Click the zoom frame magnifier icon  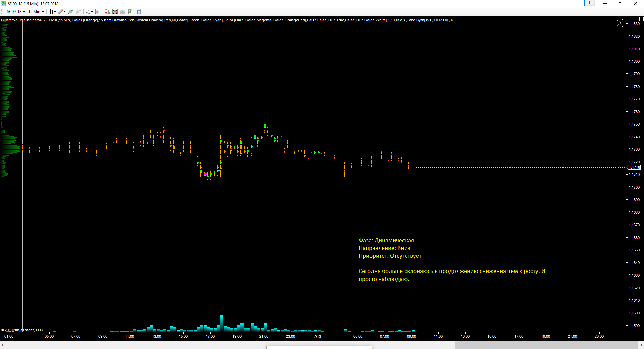point(97,12)
